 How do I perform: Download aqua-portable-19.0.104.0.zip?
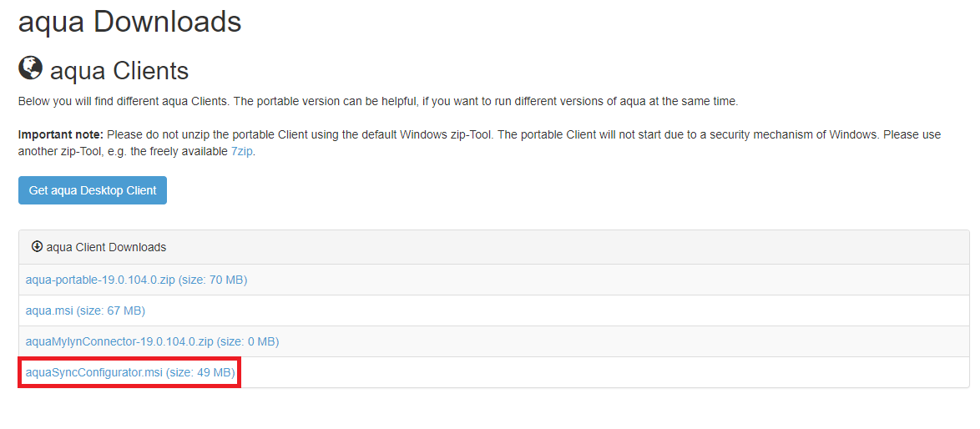pos(100,280)
